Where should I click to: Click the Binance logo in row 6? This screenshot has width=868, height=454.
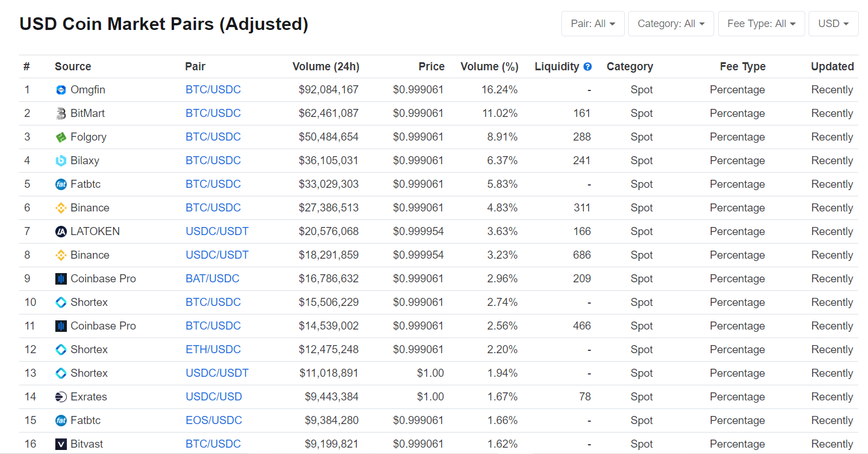click(61, 208)
